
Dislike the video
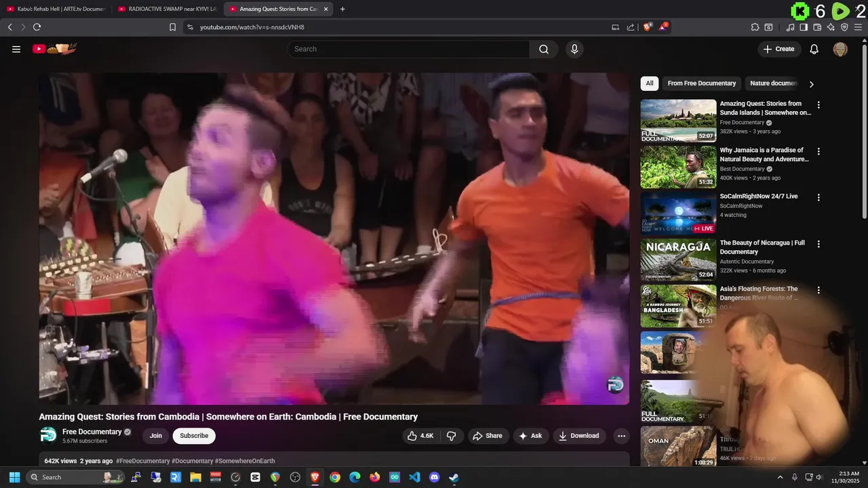pyautogui.click(x=451, y=436)
